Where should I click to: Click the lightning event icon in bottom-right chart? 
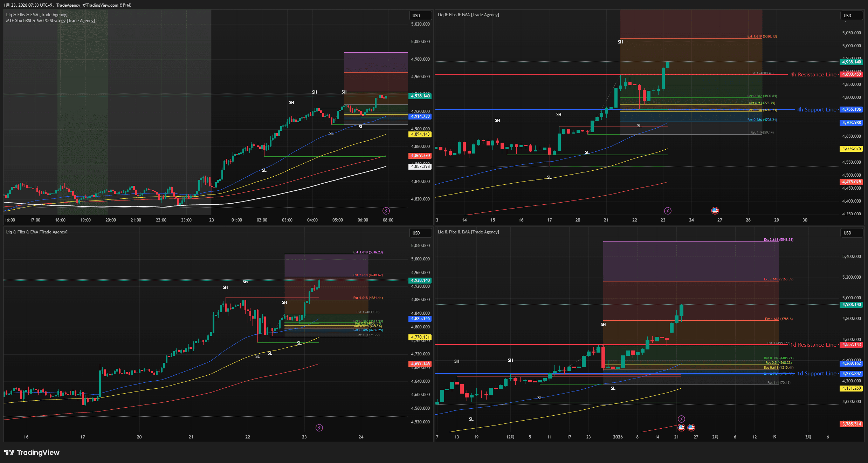[x=681, y=419]
